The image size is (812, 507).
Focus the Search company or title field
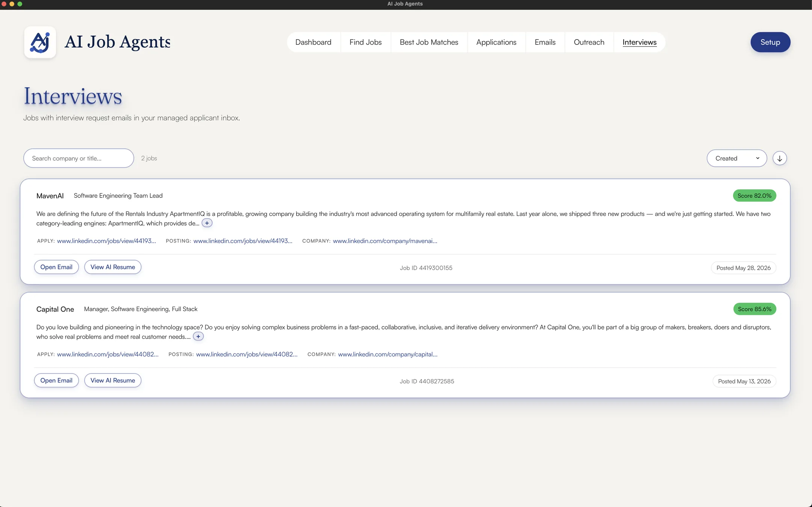pyautogui.click(x=79, y=158)
